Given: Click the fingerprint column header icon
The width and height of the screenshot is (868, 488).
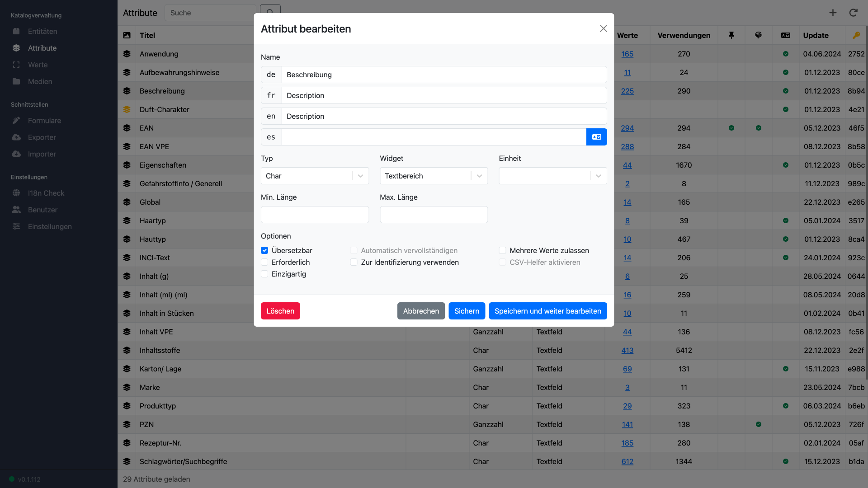Looking at the screenshot, I should [x=758, y=35].
